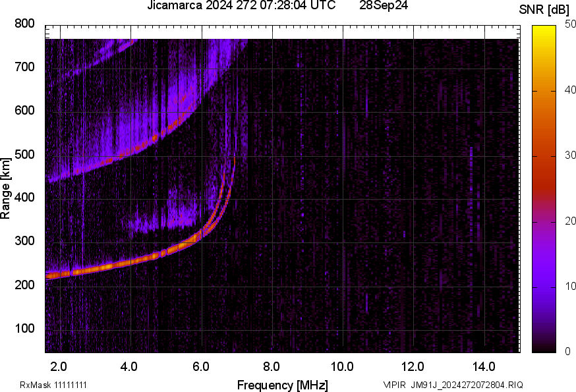Click the date label '28Sep24'
The width and height of the screenshot is (576, 392).
384,5
